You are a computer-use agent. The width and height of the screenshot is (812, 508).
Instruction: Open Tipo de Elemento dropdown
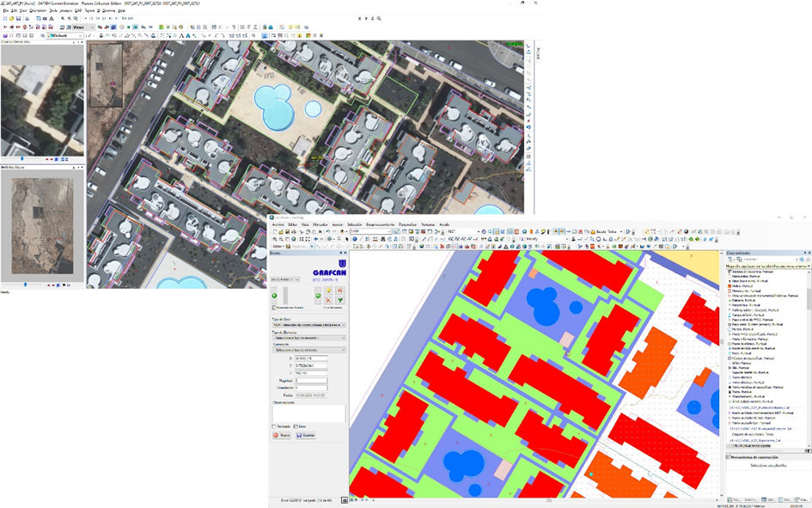(x=309, y=338)
